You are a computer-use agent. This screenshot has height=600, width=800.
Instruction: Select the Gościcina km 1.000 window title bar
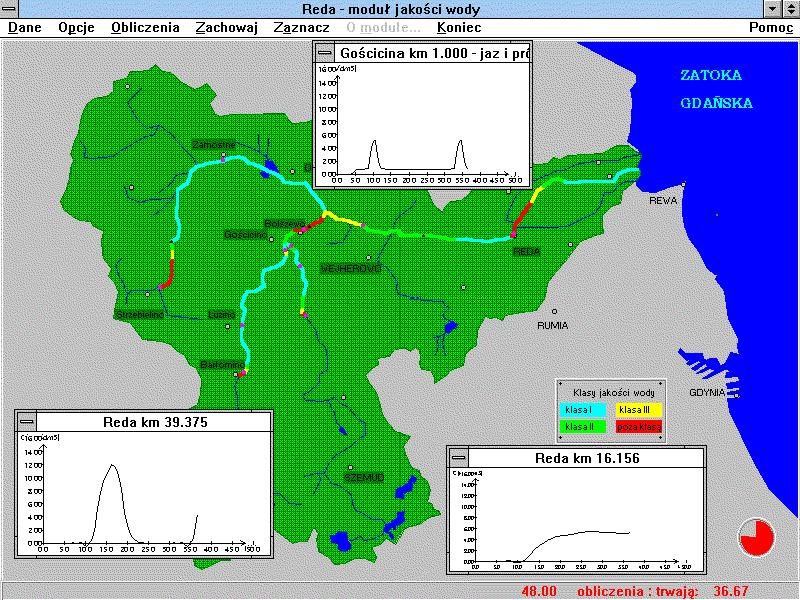[433, 53]
